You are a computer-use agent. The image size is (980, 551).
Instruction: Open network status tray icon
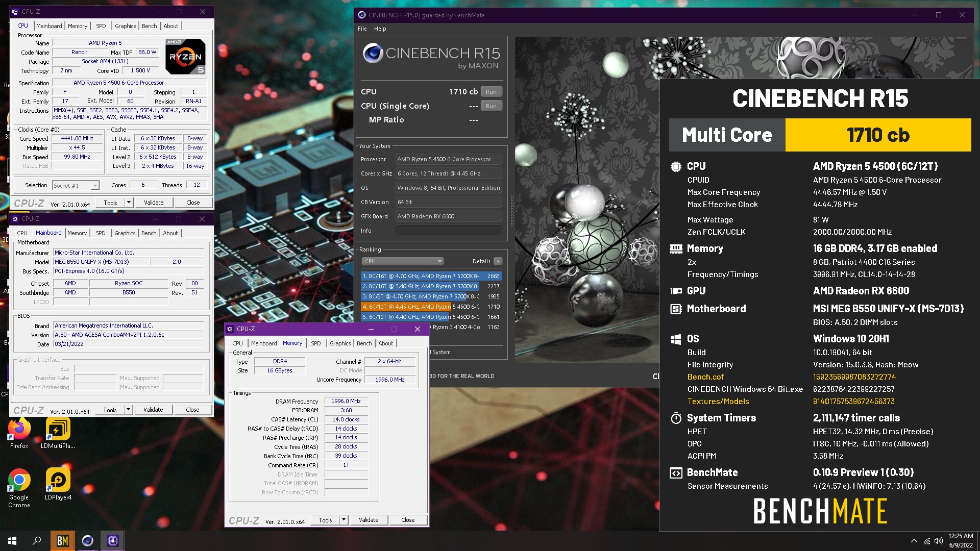point(926,541)
